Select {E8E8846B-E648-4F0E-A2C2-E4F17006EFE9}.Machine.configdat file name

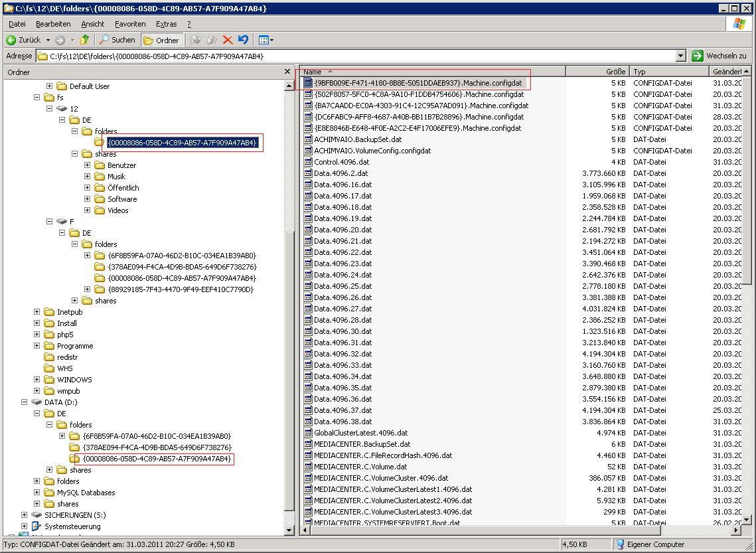417,127
